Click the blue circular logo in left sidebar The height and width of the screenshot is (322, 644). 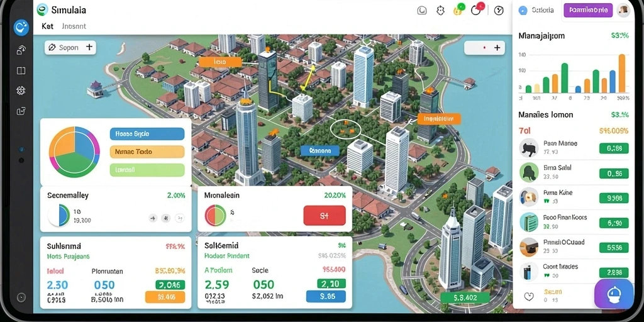pos(21,28)
